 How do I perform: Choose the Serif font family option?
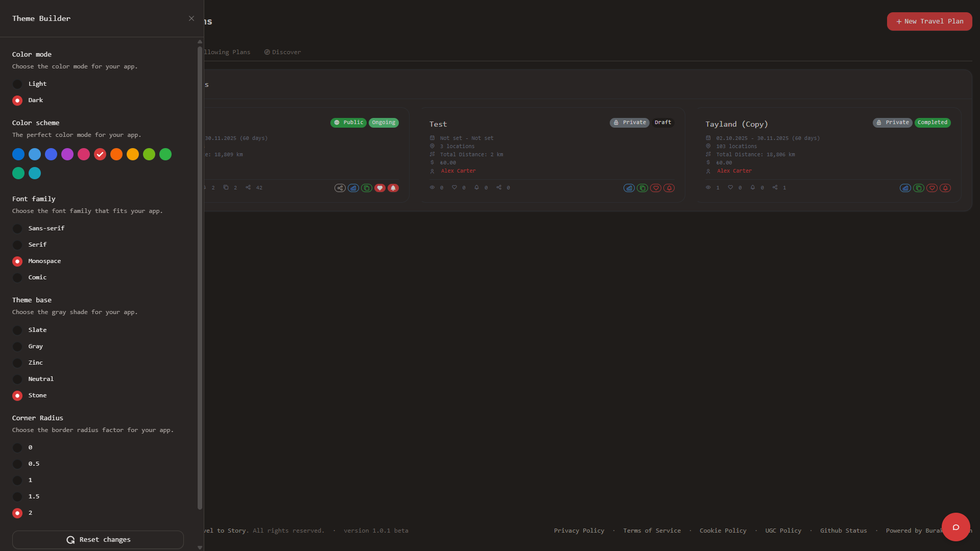point(17,245)
